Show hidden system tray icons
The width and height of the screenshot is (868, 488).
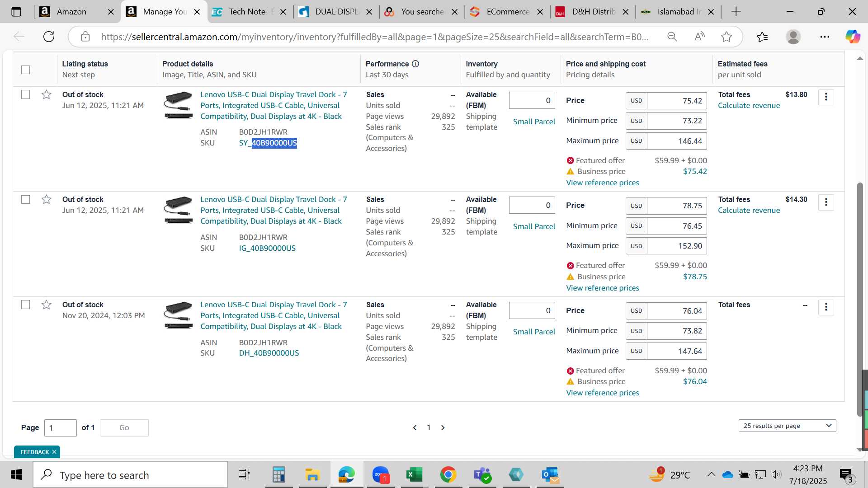point(711,474)
